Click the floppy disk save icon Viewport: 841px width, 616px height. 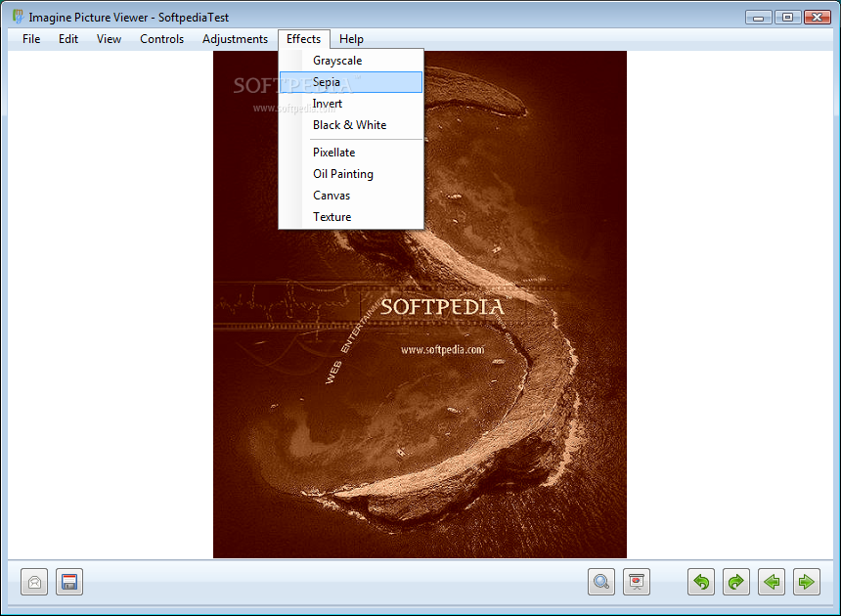(69, 582)
